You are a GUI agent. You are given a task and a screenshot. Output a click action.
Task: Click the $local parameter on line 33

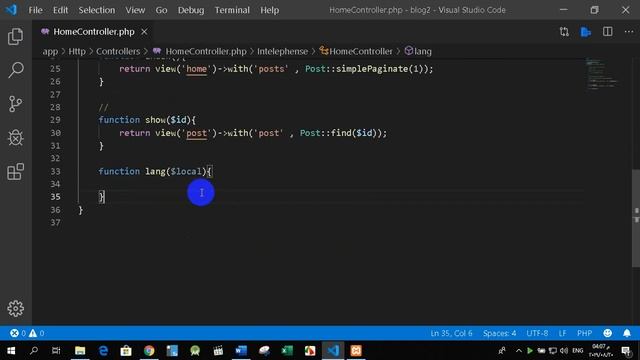click(186, 171)
